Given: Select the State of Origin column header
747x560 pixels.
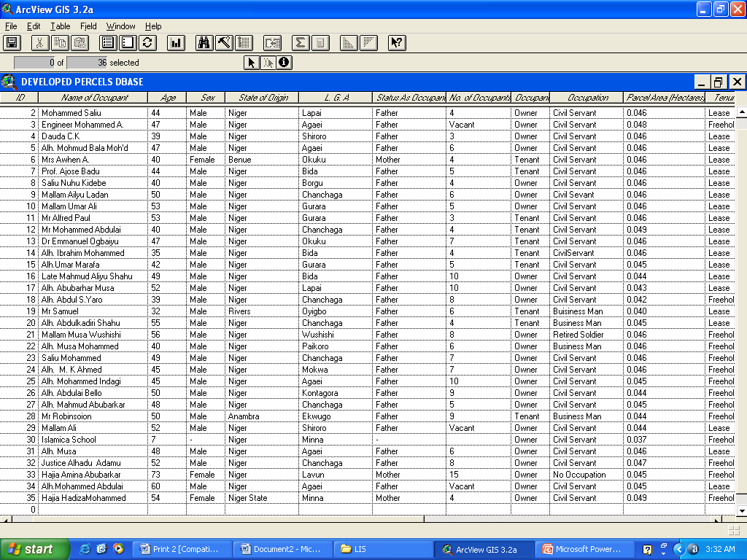Looking at the screenshot, I should point(263,98).
